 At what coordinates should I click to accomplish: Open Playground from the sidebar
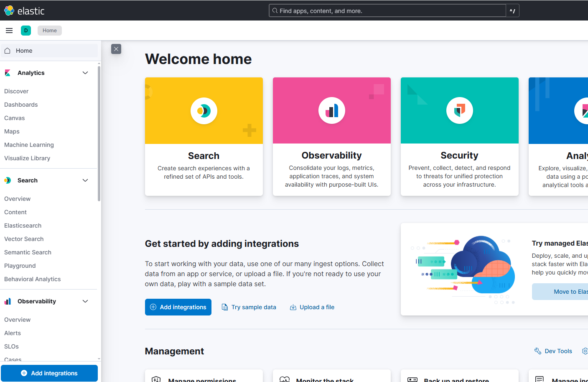pos(20,266)
